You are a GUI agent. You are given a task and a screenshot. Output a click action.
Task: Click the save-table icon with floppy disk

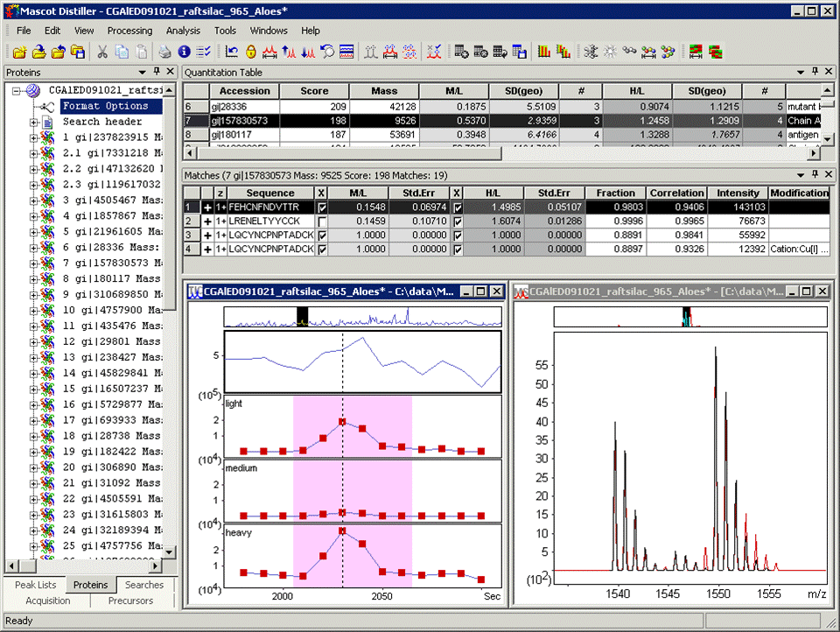(519, 52)
